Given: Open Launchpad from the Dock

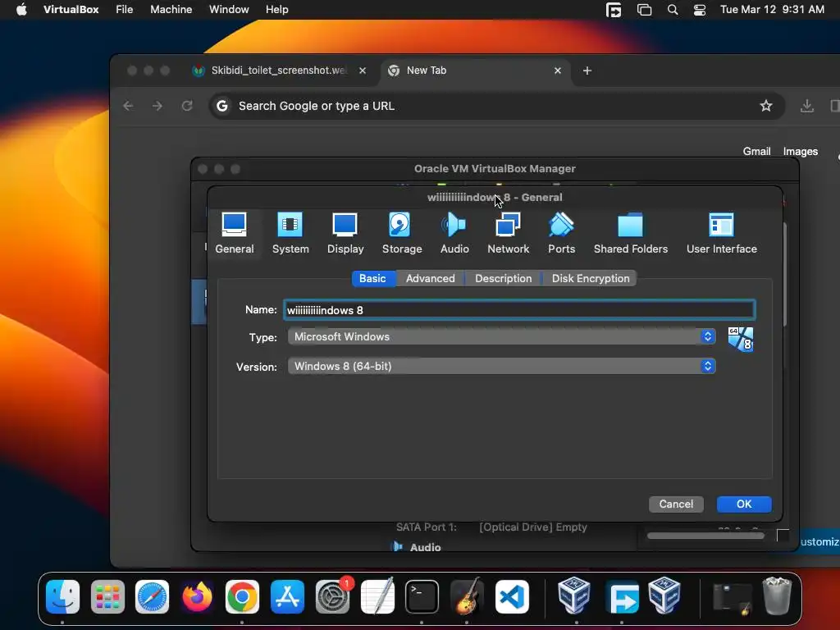Looking at the screenshot, I should (107, 597).
